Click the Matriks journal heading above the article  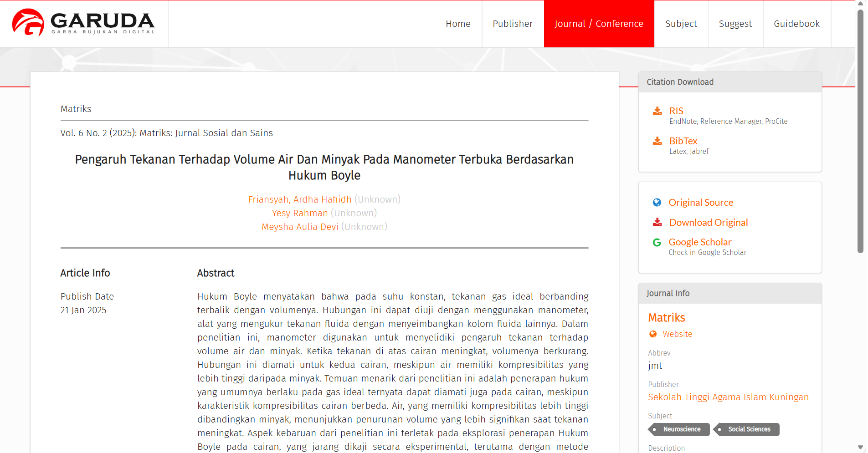[76, 109]
